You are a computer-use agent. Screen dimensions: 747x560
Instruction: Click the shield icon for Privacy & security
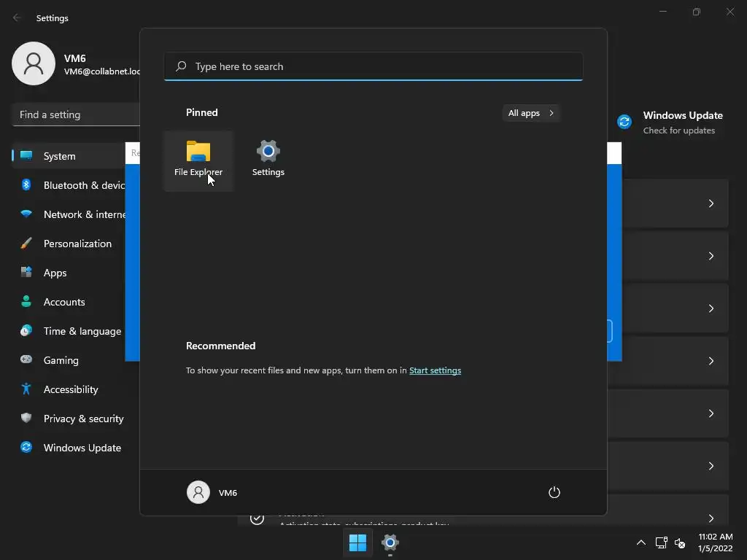coord(26,418)
